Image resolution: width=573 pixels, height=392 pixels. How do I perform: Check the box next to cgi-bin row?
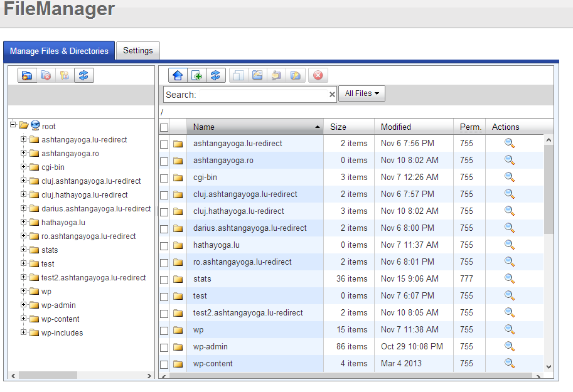click(164, 177)
